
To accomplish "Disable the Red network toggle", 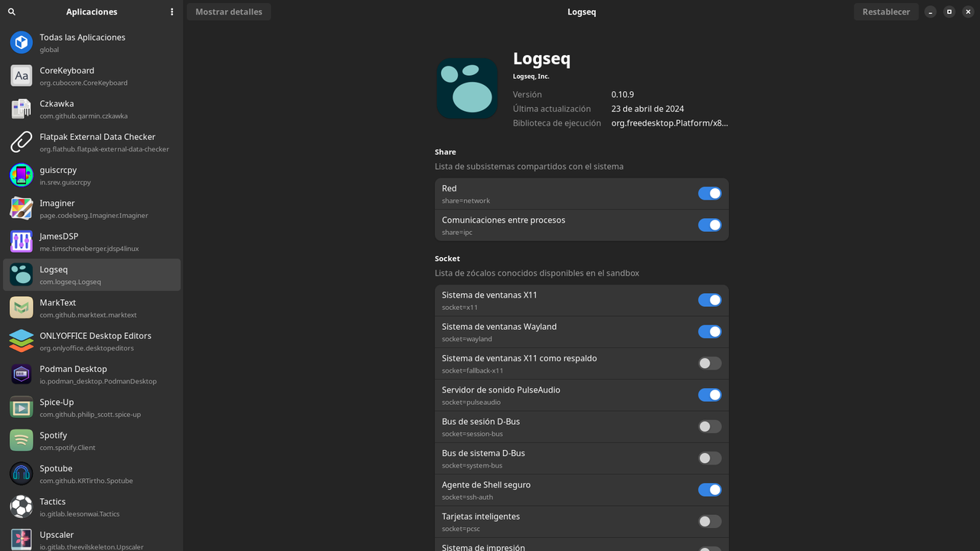I will tap(709, 194).
